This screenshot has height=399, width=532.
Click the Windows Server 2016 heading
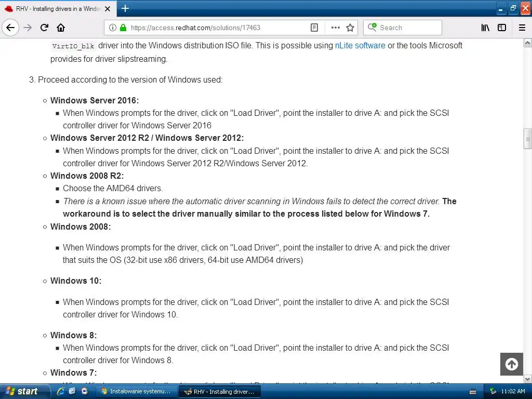click(x=95, y=100)
